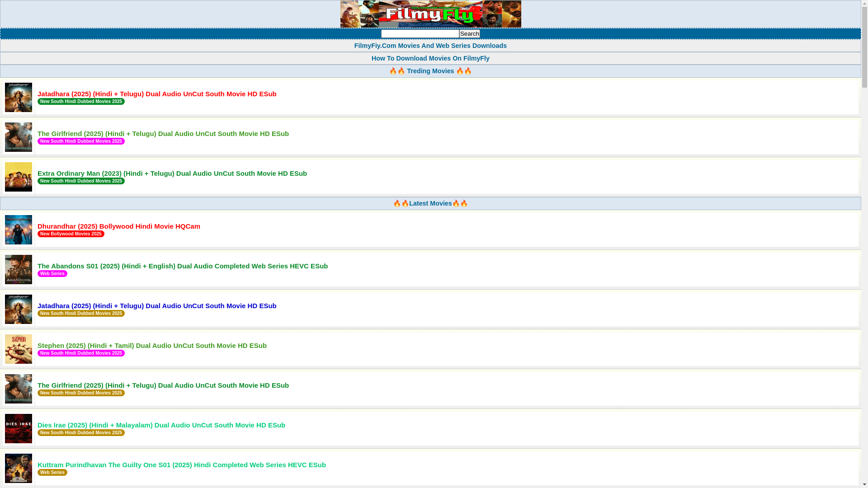
Task: Click the page vertical scrollbar
Action: click(864, 244)
